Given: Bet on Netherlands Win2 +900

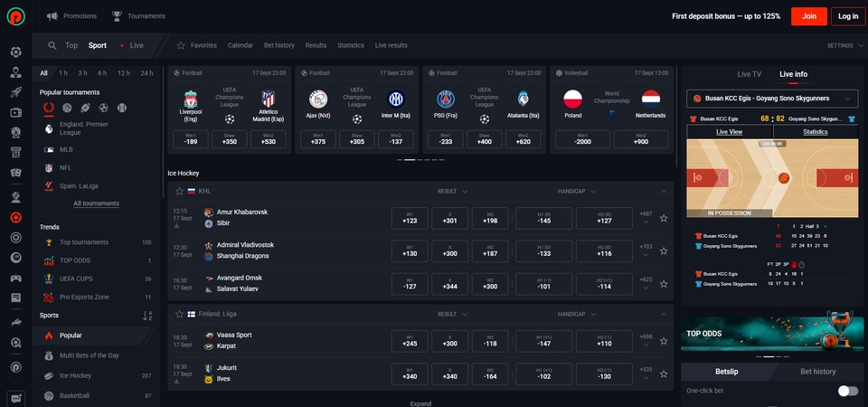Looking at the screenshot, I should (641, 139).
